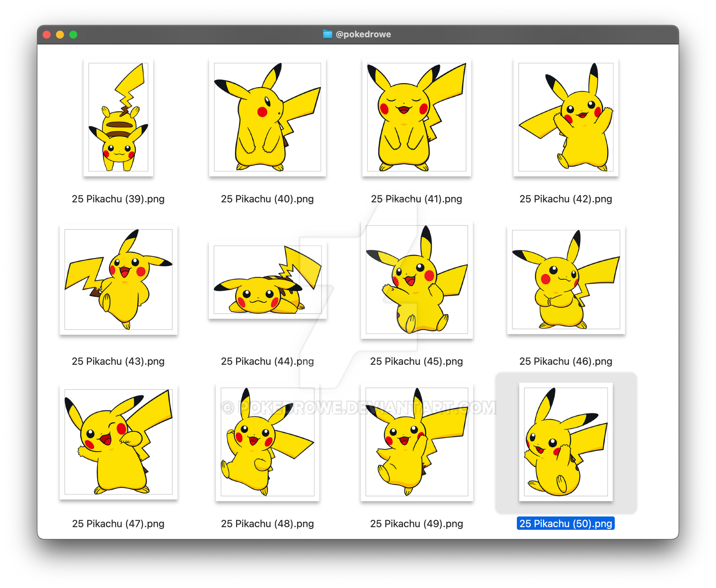Click the file name 25 Pikachu (43).png

coord(118,361)
